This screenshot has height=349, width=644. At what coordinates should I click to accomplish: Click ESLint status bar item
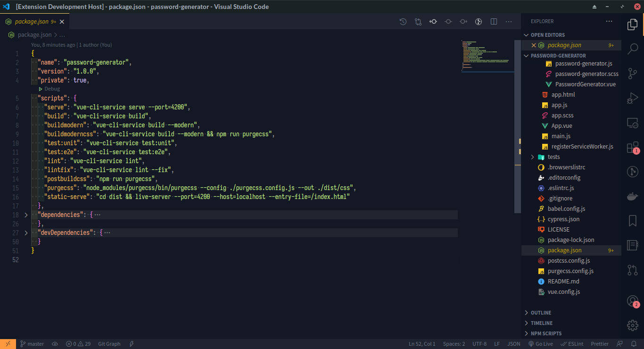coord(572,344)
